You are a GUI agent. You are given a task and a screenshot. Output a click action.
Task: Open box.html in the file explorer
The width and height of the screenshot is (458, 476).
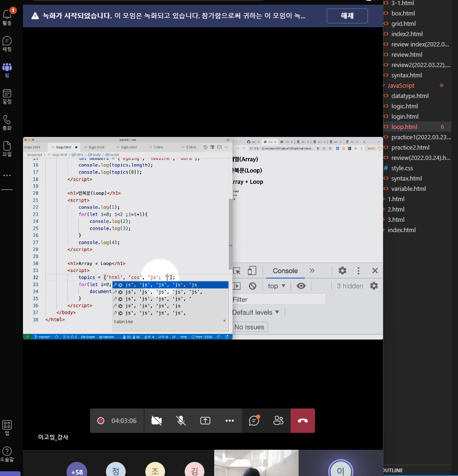click(x=403, y=13)
